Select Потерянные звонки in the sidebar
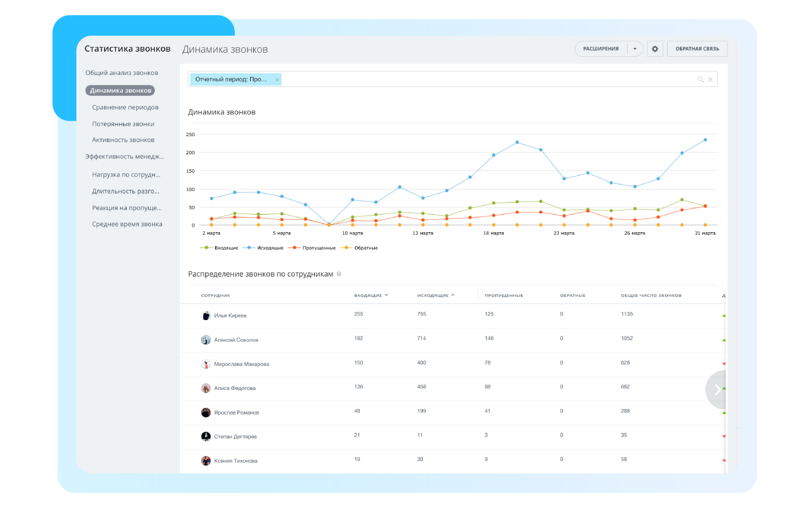Image resolution: width=812 pixels, height=509 pixels. pyautogui.click(x=123, y=124)
